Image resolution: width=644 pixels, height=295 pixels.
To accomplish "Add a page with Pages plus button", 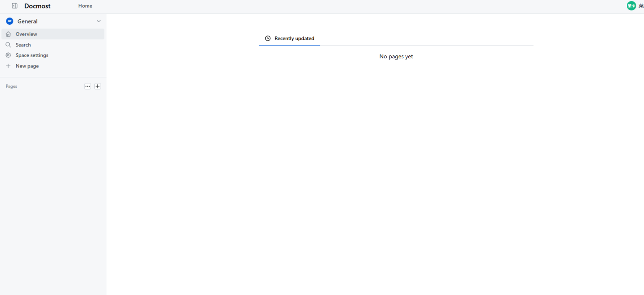I will (x=98, y=86).
